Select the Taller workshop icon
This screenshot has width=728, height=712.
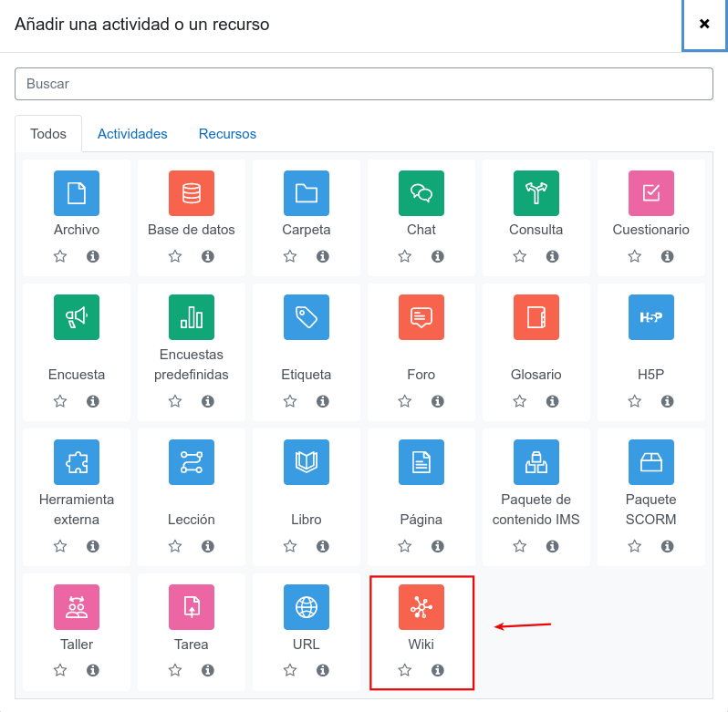point(77,607)
